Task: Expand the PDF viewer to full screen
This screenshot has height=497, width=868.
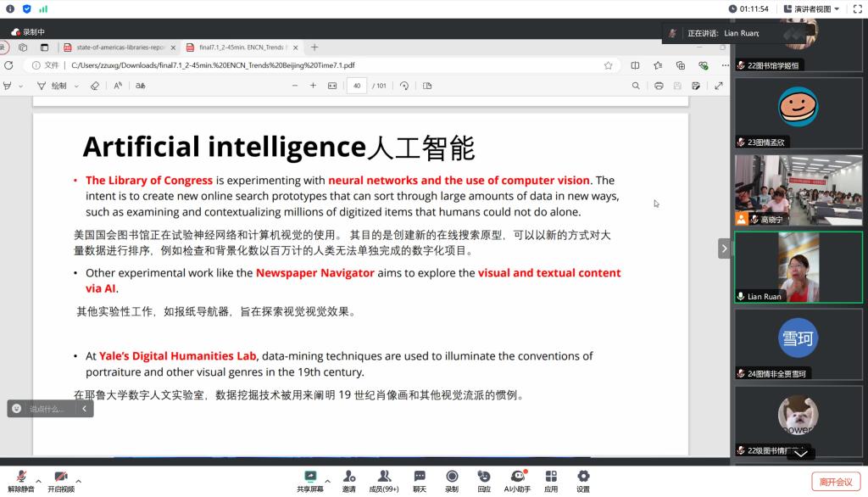Action: (719, 86)
